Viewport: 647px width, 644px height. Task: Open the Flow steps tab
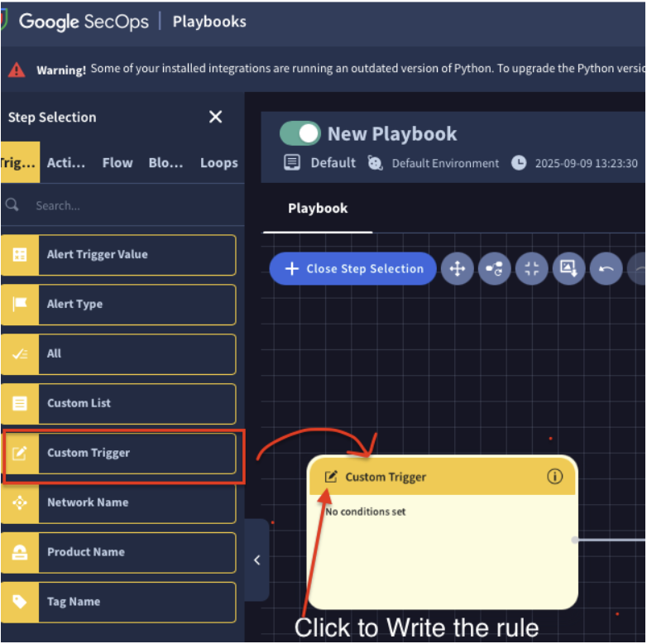click(117, 163)
